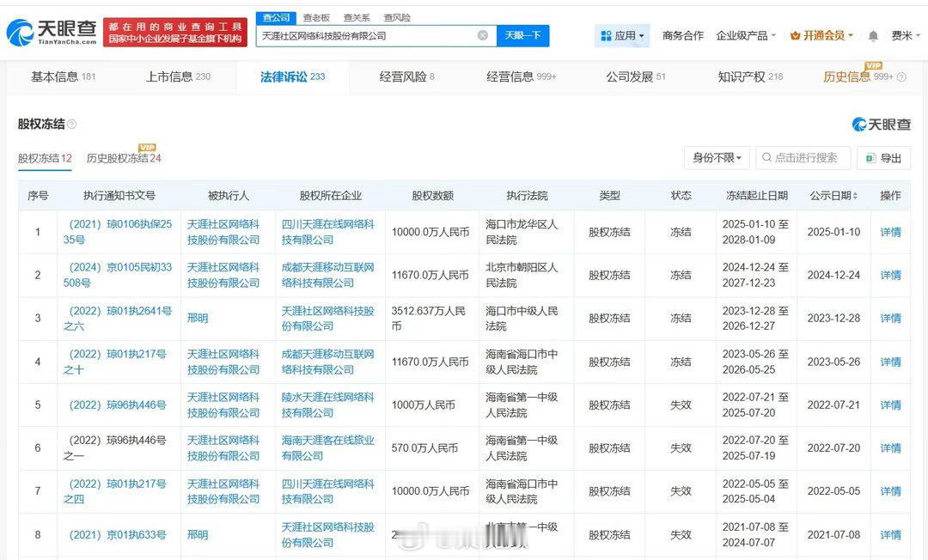Open case (2022)琼01执2641号之六

pyautogui.click(x=118, y=318)
